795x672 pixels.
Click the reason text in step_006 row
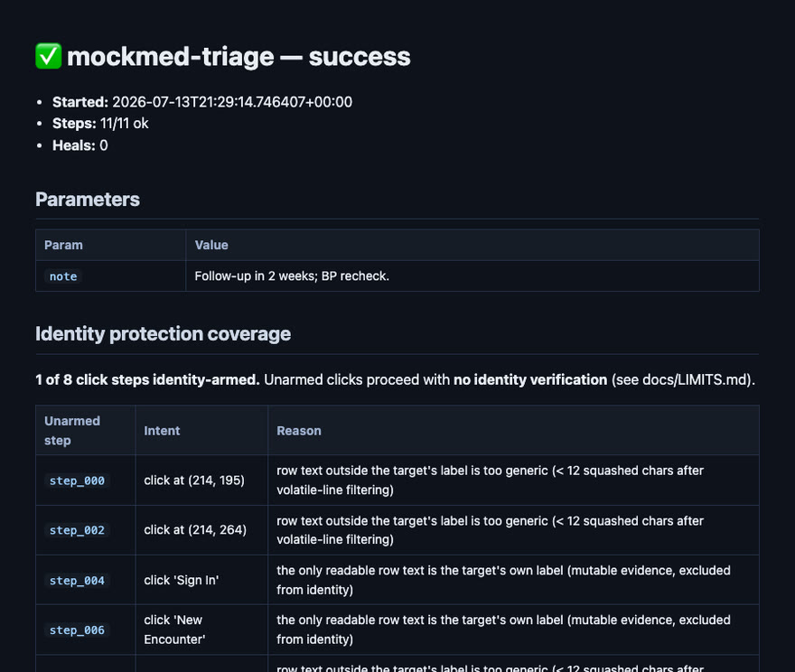point(503,630)
